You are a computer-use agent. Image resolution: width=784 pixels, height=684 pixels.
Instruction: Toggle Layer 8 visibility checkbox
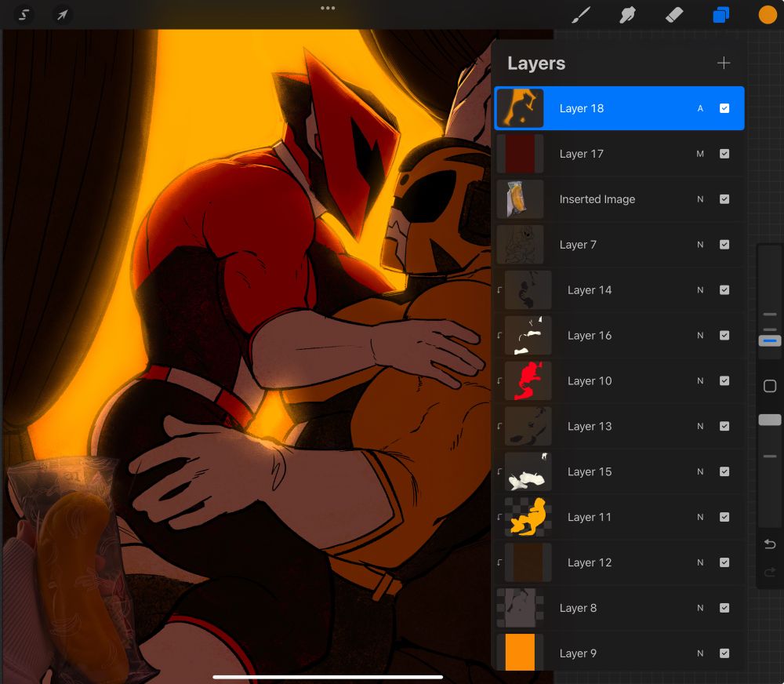coord(724,608)
